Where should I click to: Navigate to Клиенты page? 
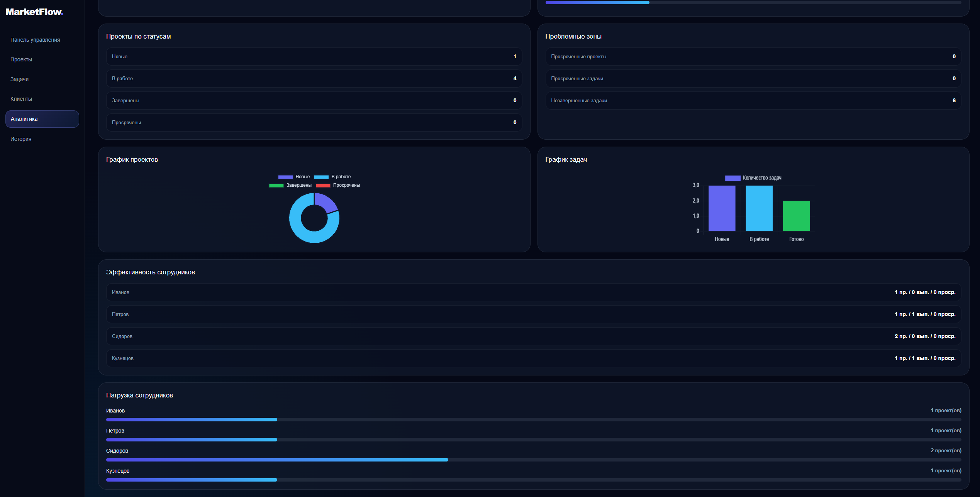click(x=42, y=99)
